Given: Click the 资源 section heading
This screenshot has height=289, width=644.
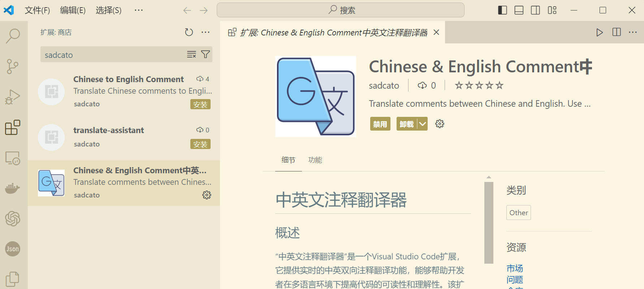Looking at the screenshot, I should pyautogui.click(x=516, y=247).
